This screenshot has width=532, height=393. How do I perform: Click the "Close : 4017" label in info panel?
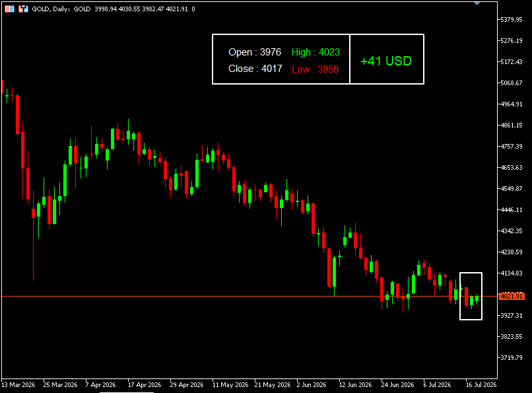tap(255, 69)
